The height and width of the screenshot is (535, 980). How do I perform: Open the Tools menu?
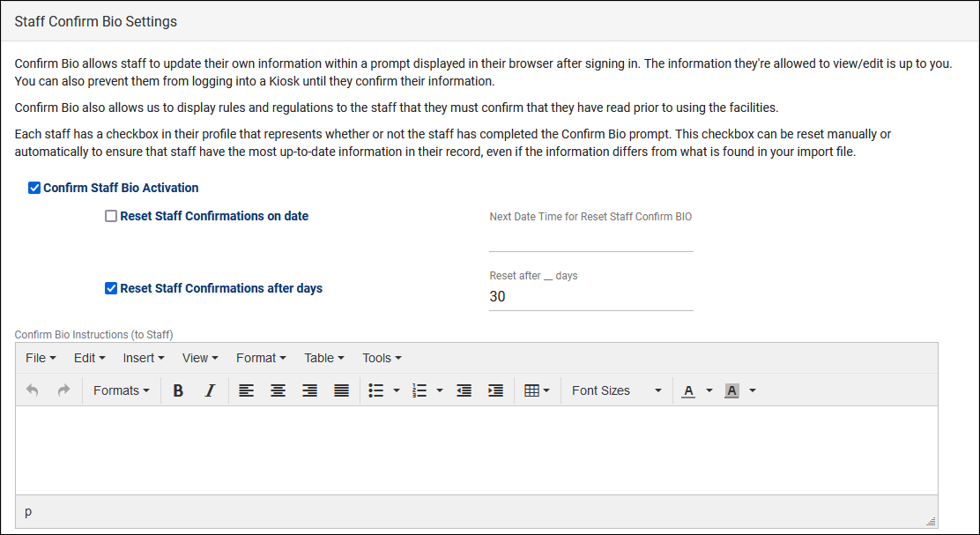click(x=382, y=358)
